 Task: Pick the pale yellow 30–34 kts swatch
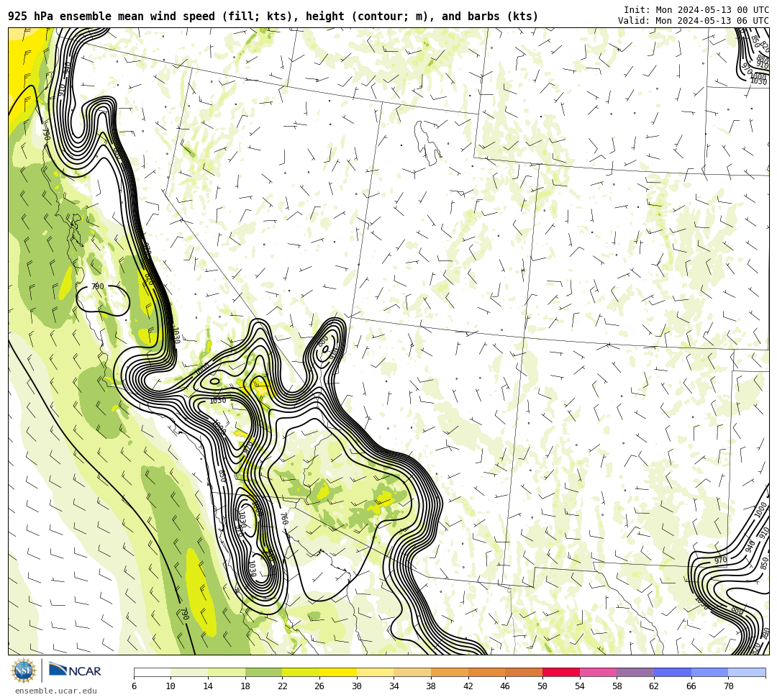[375, 672]
